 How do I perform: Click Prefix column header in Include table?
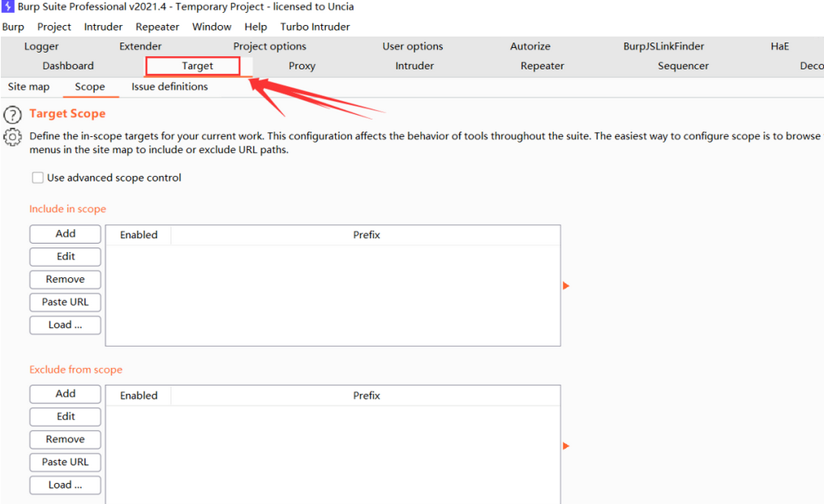(367, 235)
